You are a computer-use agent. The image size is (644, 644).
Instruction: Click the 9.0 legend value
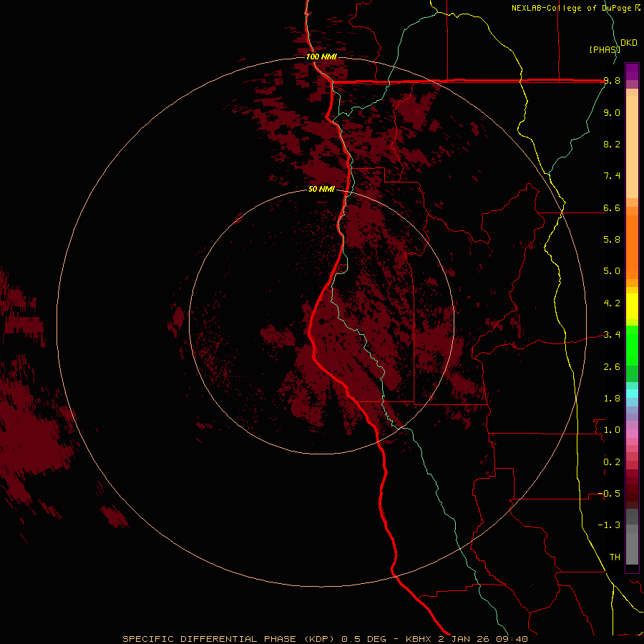pos(612,113)
